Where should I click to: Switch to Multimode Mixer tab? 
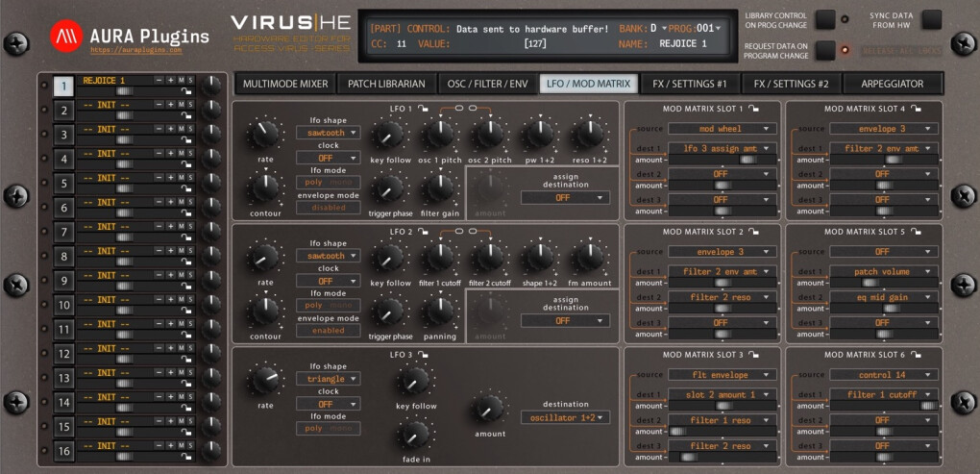click(285, 84)
